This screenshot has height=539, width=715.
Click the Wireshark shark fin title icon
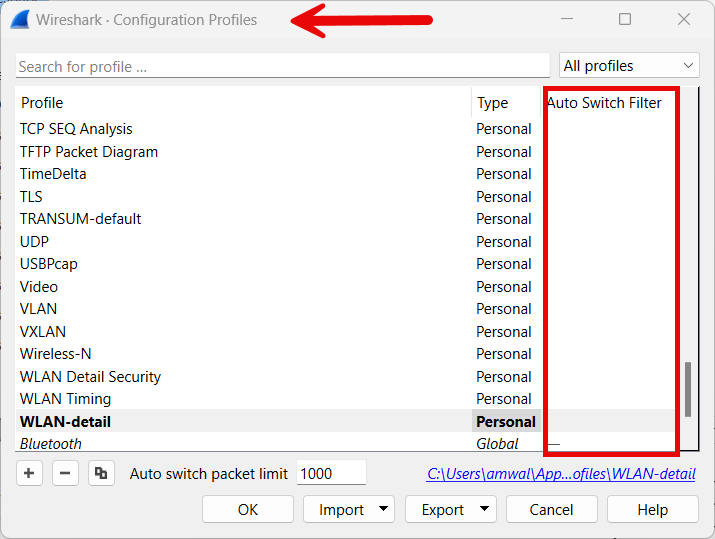pyautogui.click(x=18, y=19)
